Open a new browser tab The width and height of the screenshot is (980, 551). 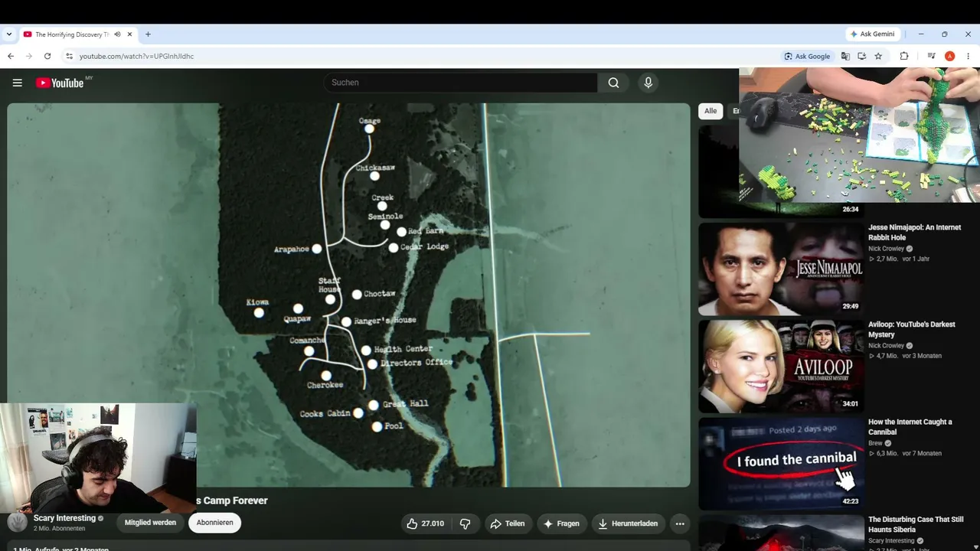coord(148,34)
